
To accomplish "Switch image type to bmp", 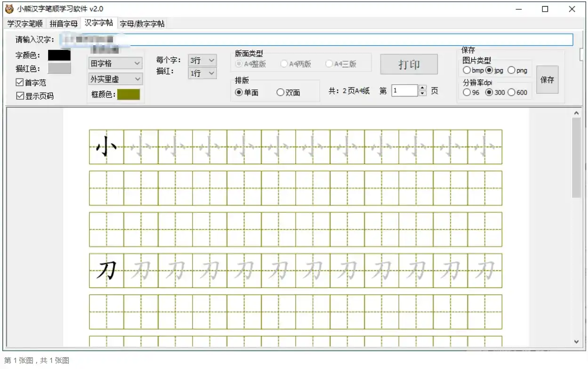I will pyautogui.click(x=467, y=71).
